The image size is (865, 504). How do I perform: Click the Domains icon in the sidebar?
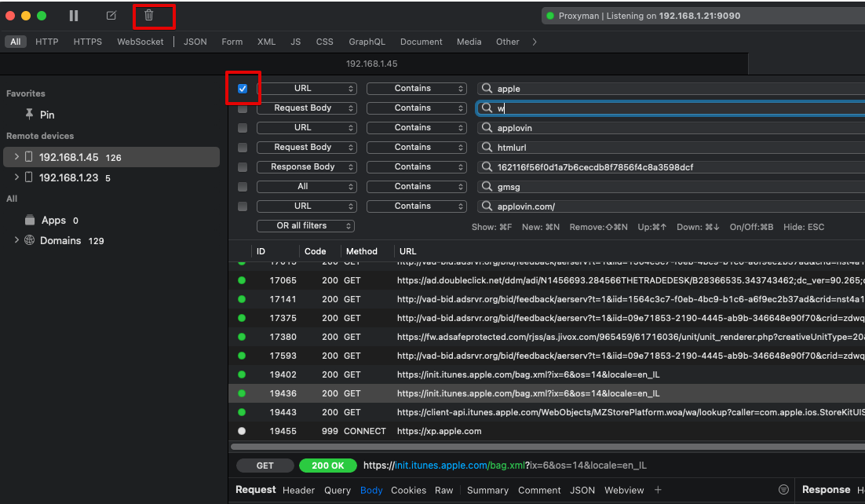[x=29, y=240]
